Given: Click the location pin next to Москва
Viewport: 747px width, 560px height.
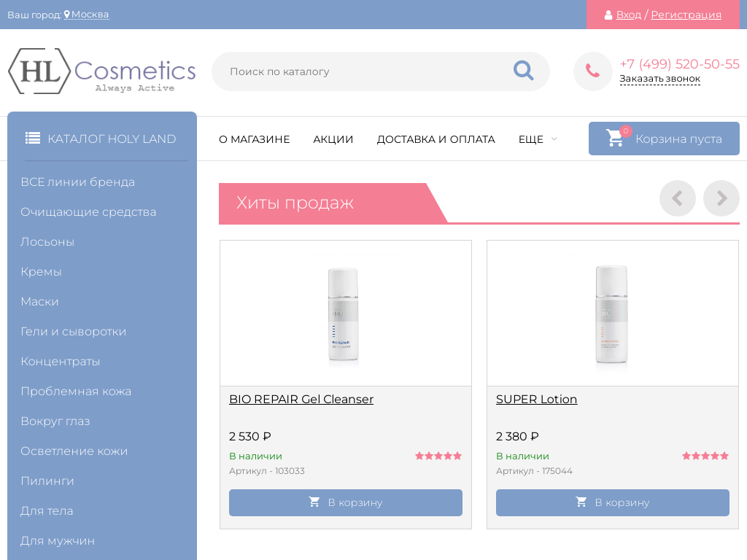Looking at the screenshot, I should click(67, 15).
